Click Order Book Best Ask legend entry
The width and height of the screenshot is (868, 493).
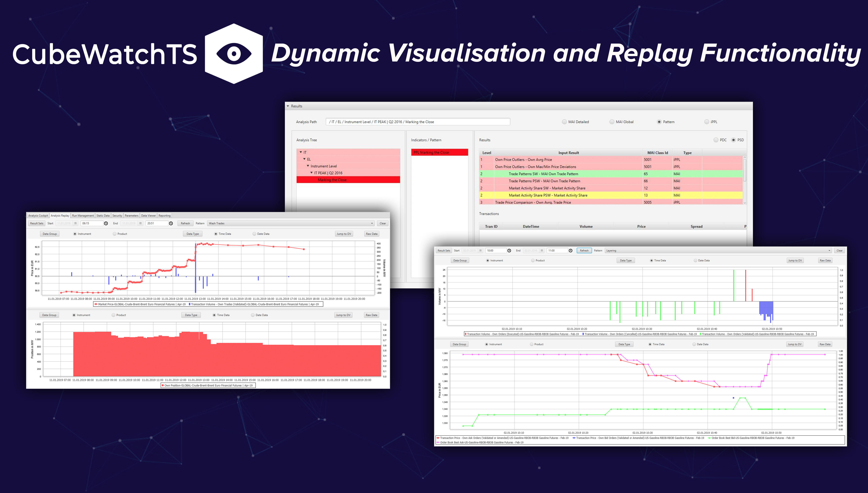(480, 443)
